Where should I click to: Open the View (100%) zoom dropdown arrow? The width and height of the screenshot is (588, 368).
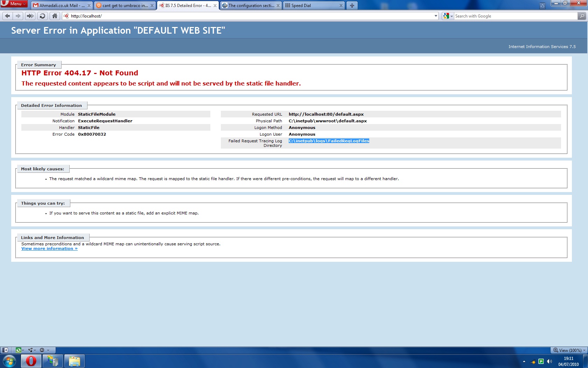pyautogui.click(x=584, y=350)
